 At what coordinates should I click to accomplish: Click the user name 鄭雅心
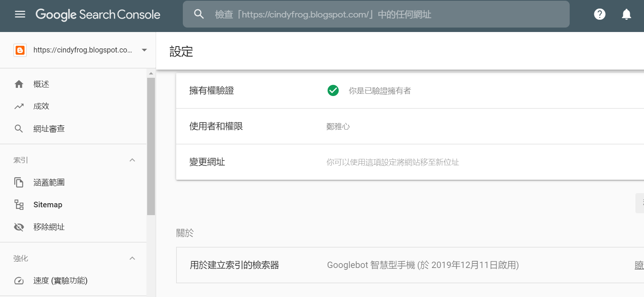(338, 127)
